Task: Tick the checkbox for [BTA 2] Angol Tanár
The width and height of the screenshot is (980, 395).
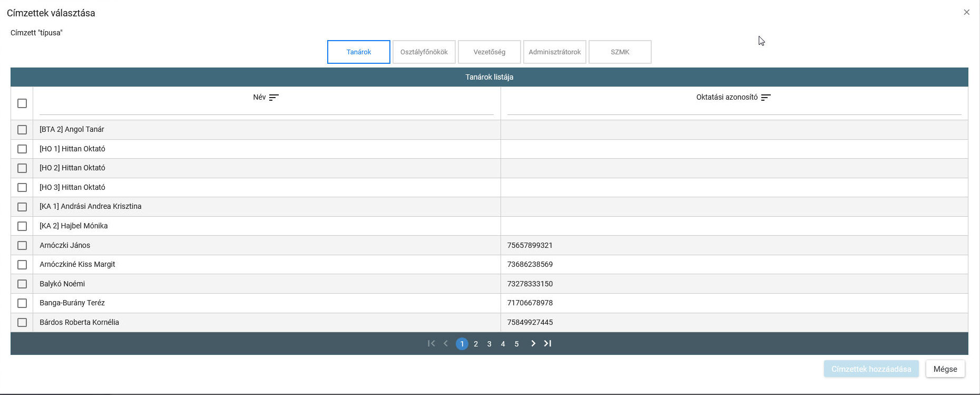Action: click(x=22, y=130)
